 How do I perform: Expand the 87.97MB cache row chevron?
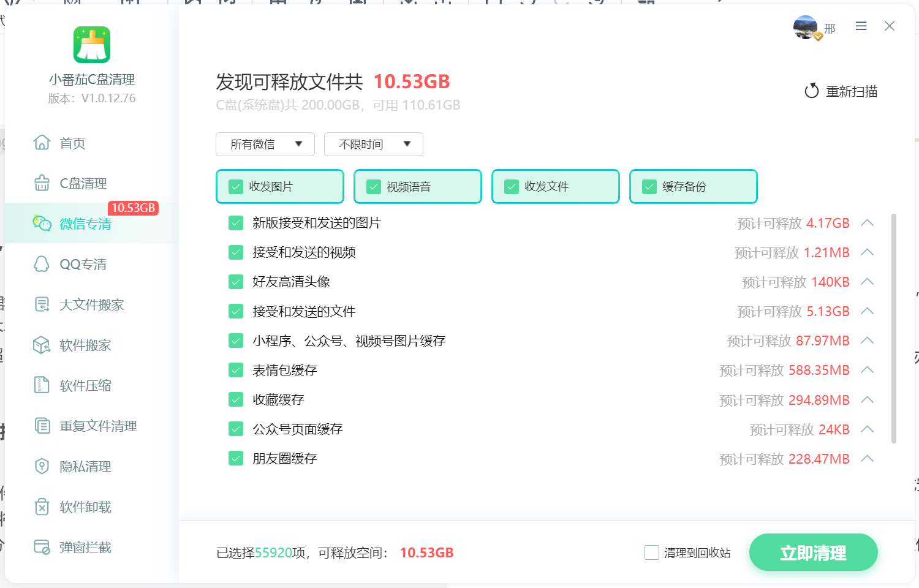(x=867, y=341)
